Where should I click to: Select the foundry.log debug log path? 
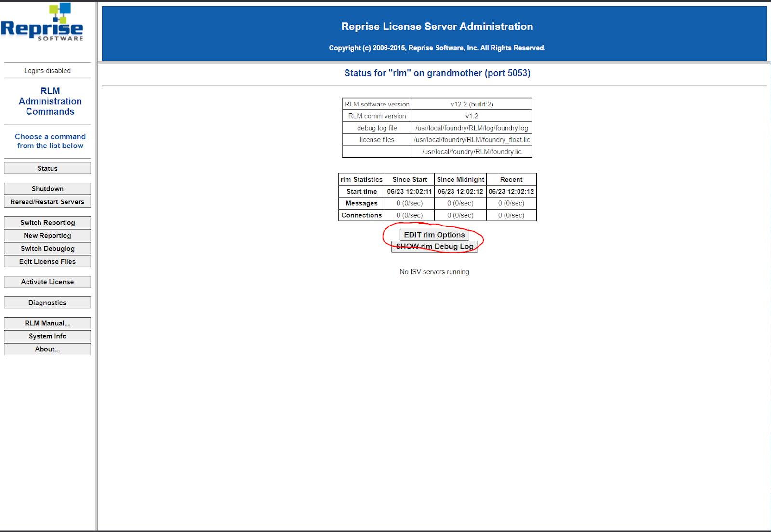pos(472,128)
